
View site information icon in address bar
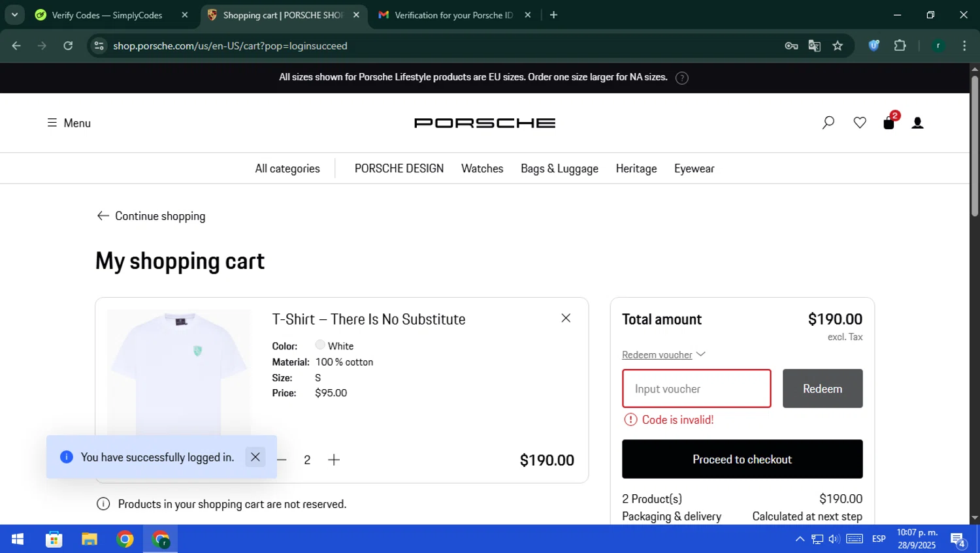pyautogui.click(x=99, y=46)
